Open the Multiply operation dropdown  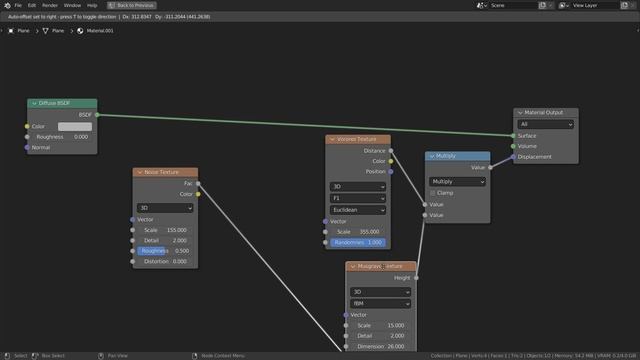click(x=457, y=182)
